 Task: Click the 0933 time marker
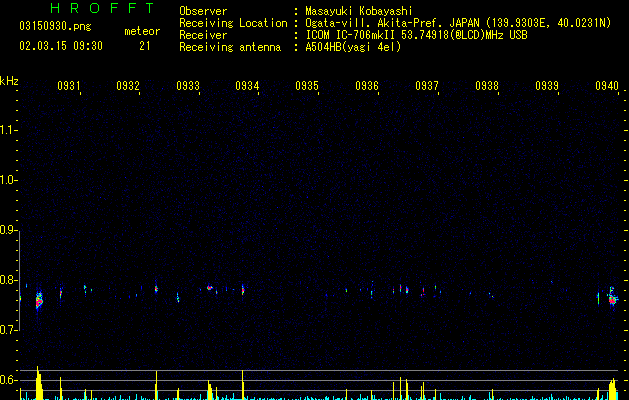188,86
